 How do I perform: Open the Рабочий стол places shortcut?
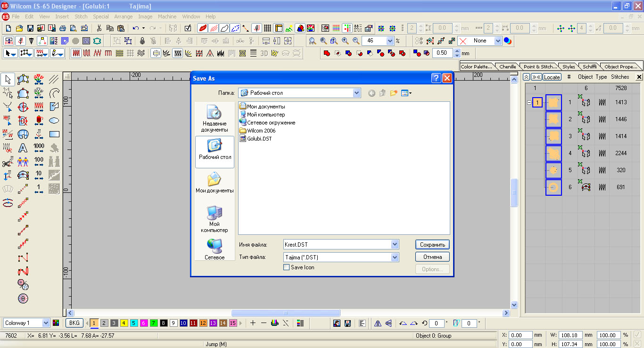215,151
